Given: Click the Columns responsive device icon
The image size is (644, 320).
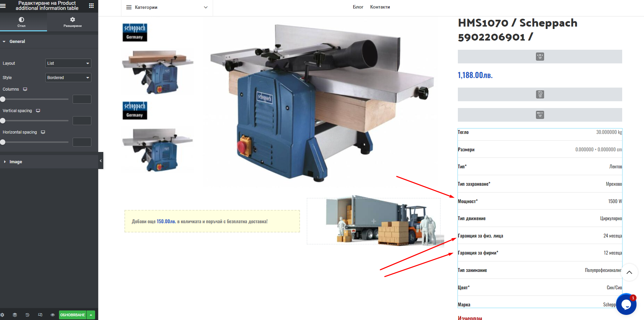Looking at the screenshot, I should [25, 89].
